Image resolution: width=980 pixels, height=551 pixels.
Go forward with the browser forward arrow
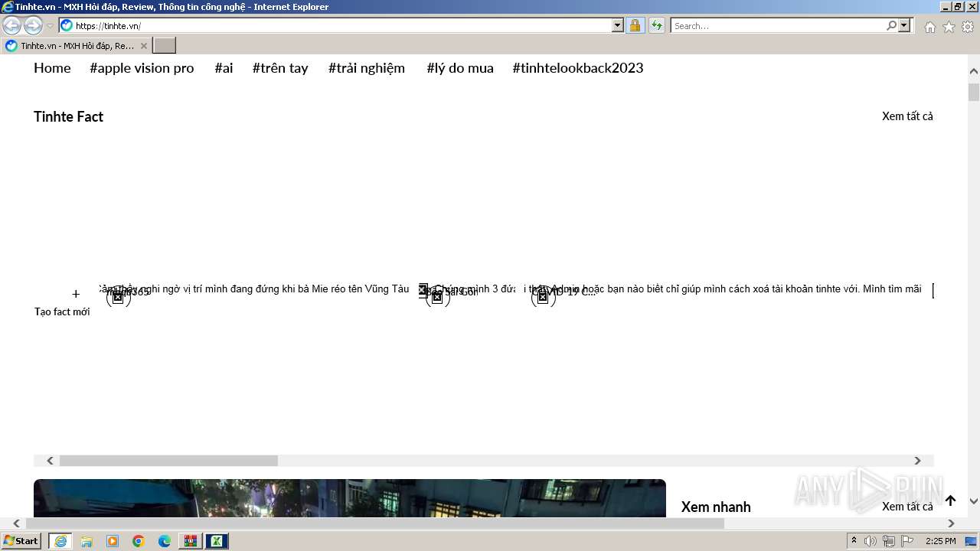coord(33,26)
